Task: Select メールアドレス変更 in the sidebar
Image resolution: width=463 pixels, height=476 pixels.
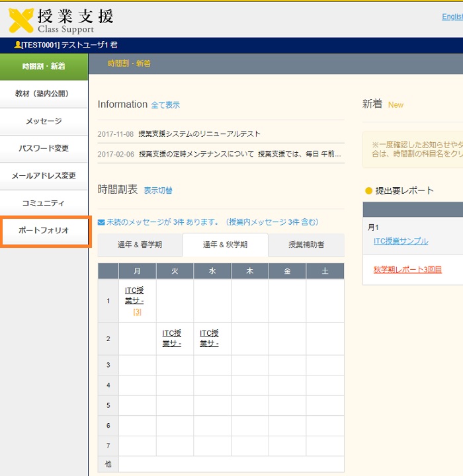Action: pos(44,176)
